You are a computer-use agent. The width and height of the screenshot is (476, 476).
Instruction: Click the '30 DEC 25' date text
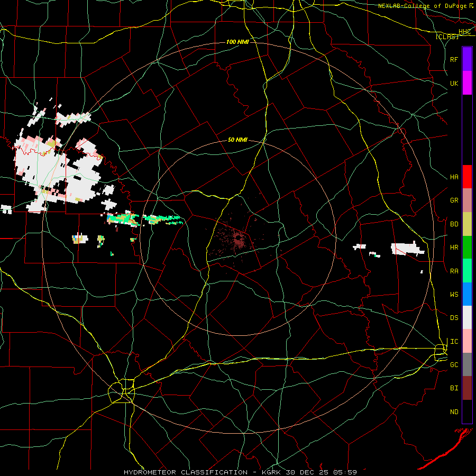point(306,472)
